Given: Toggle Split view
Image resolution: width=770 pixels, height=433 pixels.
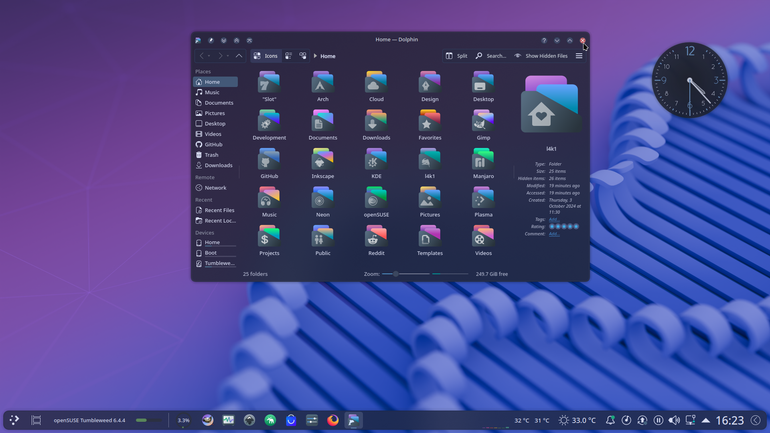Looking at the screenshot, I should pos(456,56).
